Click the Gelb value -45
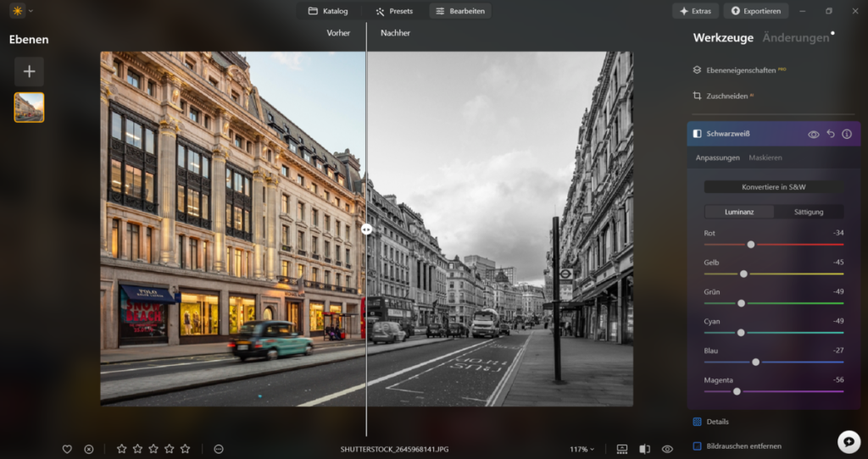868x459 pixels. [x=838, y=263]
